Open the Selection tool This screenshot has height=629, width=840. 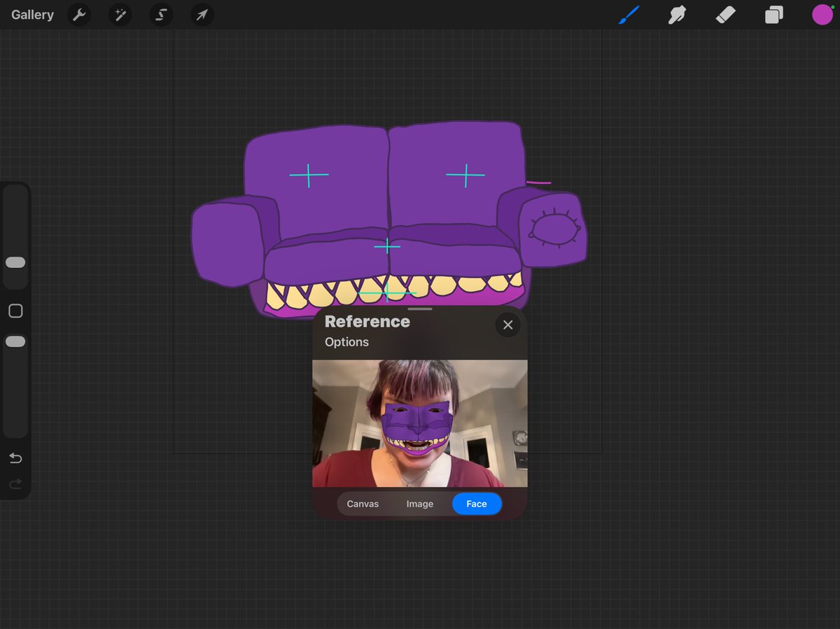tap(160, 14)
